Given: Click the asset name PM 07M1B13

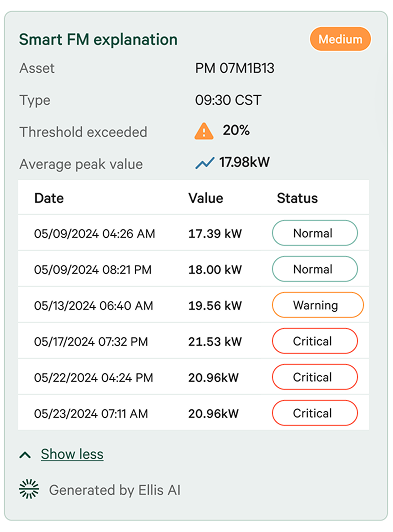Looking at the screenshot, I should tap(235, 68).
